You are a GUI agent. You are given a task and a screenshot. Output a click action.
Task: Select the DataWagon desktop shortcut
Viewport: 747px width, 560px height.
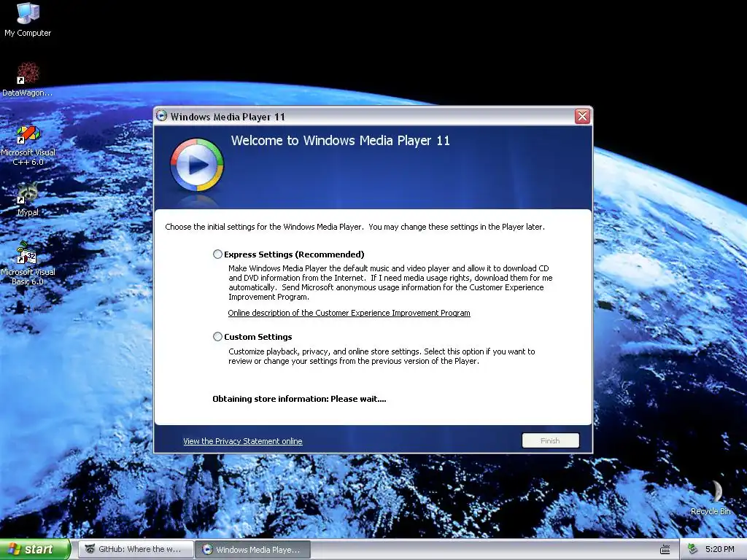[x=28, y=79]
